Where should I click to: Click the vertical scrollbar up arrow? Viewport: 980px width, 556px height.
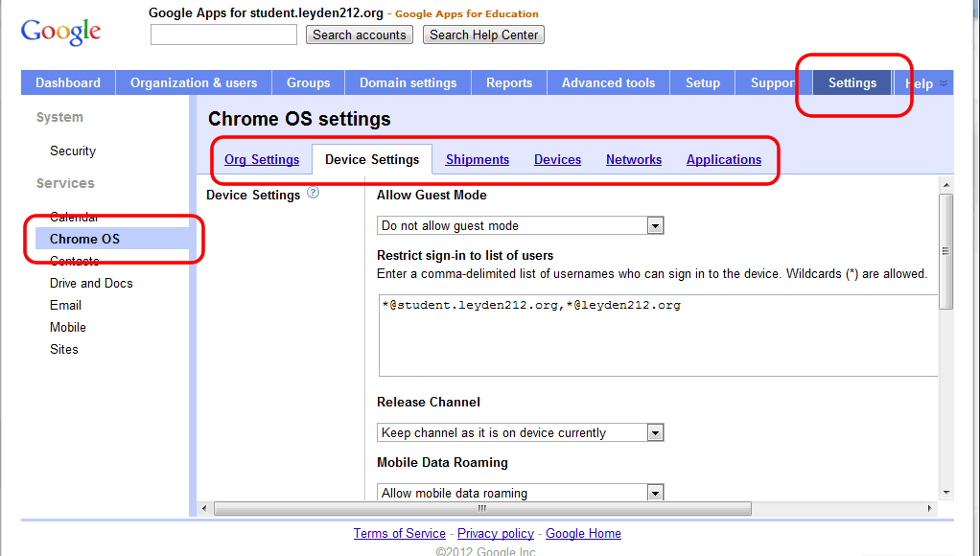click(946, 185)
